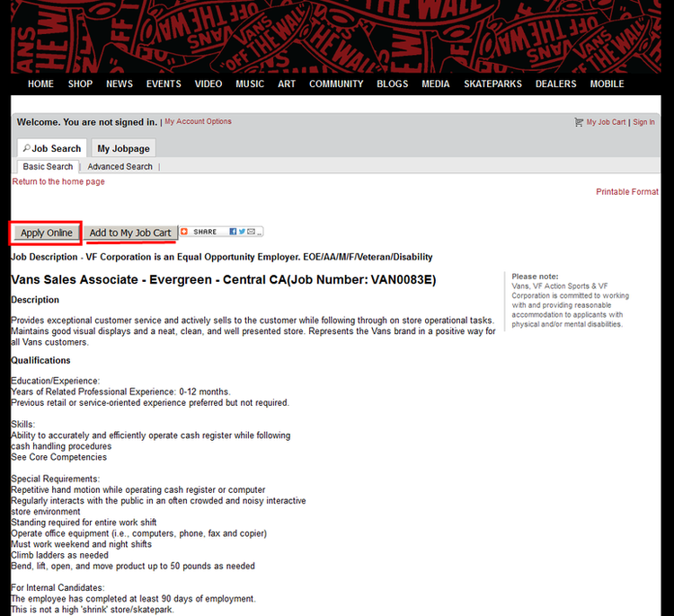Click the Twitter bird share icon

[x=242, y=232]
